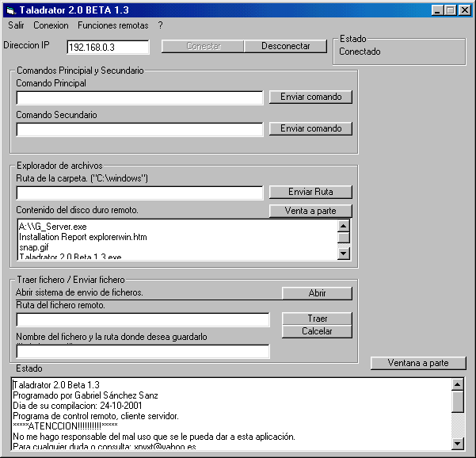Select snap.gif in the remote file list

point(32,247)
